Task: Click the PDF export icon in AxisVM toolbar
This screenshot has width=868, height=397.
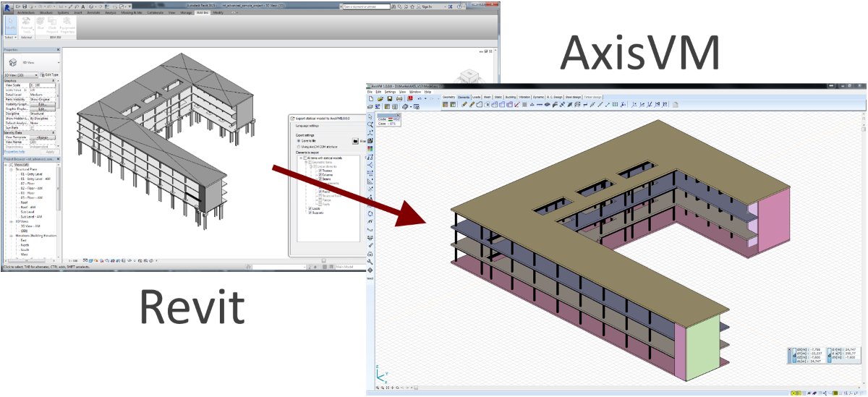Action: [410, 99]
